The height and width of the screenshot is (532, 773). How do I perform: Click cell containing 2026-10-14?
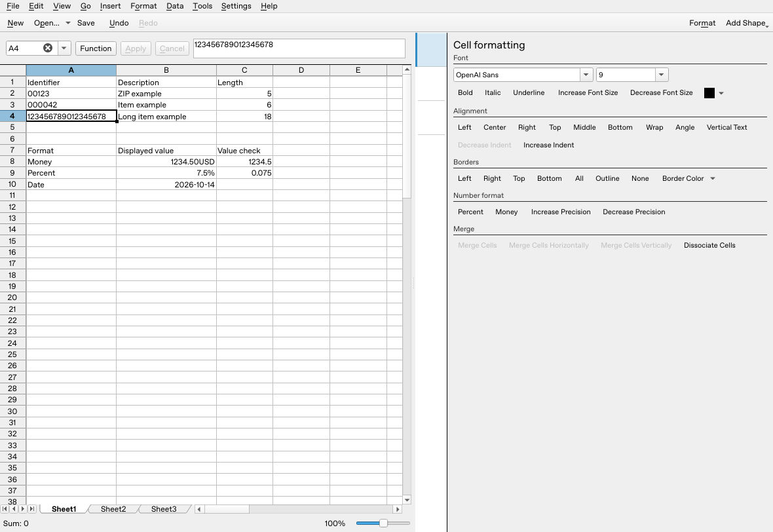(166, 184)
